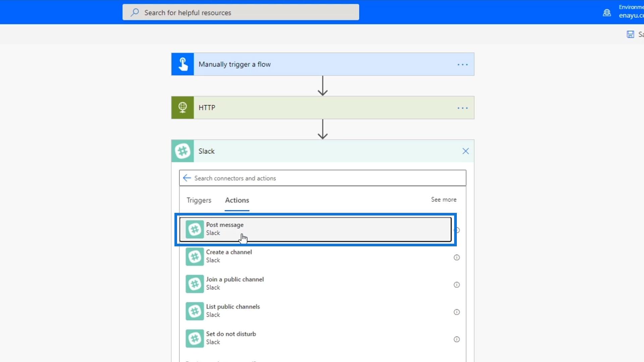Click the See more link
Viewport: 644px width, 362px height.
(x=443, y=199)
